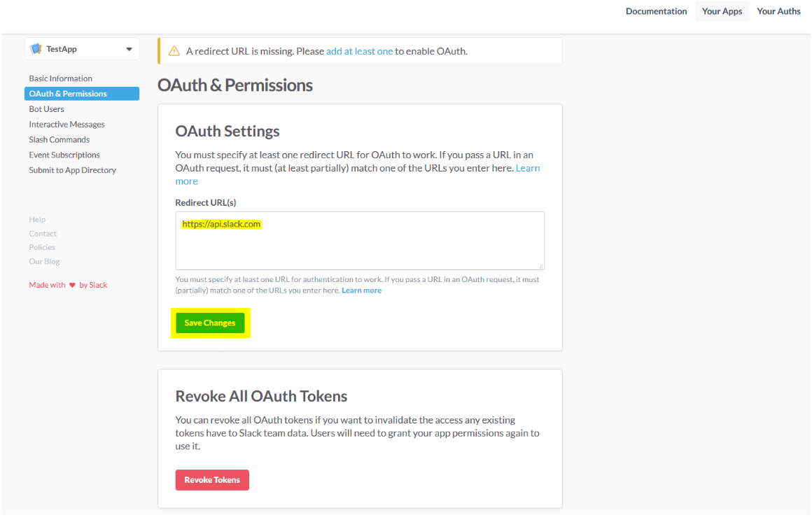Open Slash Commands page
This screenshot has height=520, width=812.
click(59, 139)
